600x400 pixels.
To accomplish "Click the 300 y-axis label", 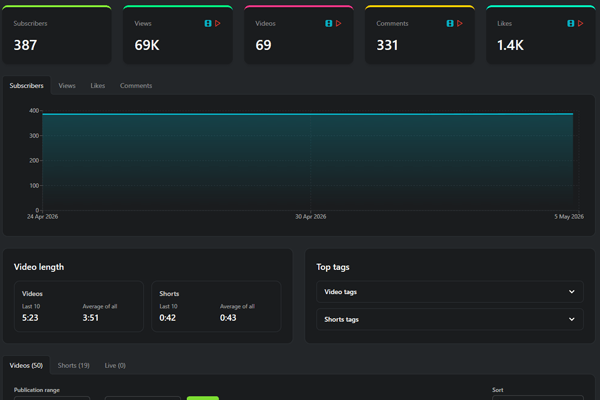I will (x=34, y=136).
